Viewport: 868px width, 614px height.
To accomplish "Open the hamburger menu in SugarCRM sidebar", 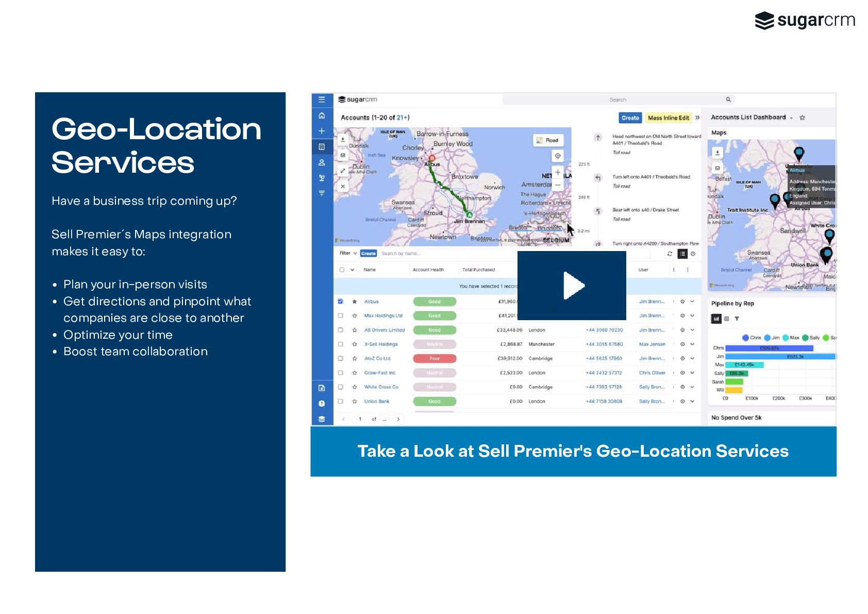I will pyautogui.click(x=322, y=99).
